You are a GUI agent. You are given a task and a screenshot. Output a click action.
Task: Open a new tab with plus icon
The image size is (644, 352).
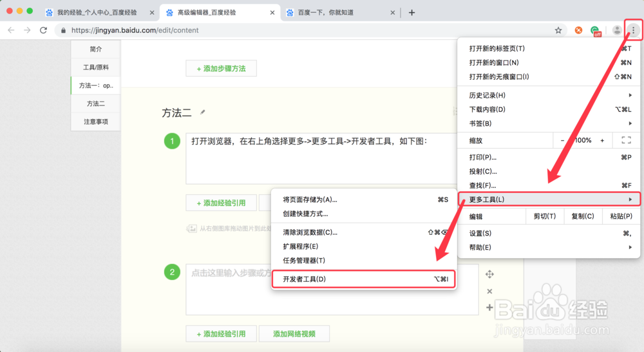pyautogui.click(x=412, y=13)
